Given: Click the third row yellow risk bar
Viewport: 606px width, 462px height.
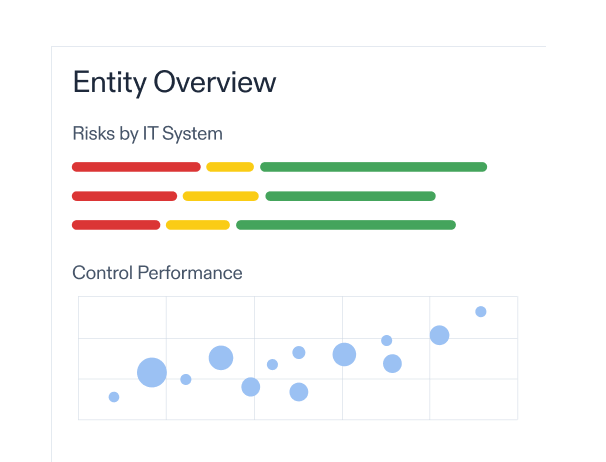Looking at the screenshot, I should coord(197,225).
